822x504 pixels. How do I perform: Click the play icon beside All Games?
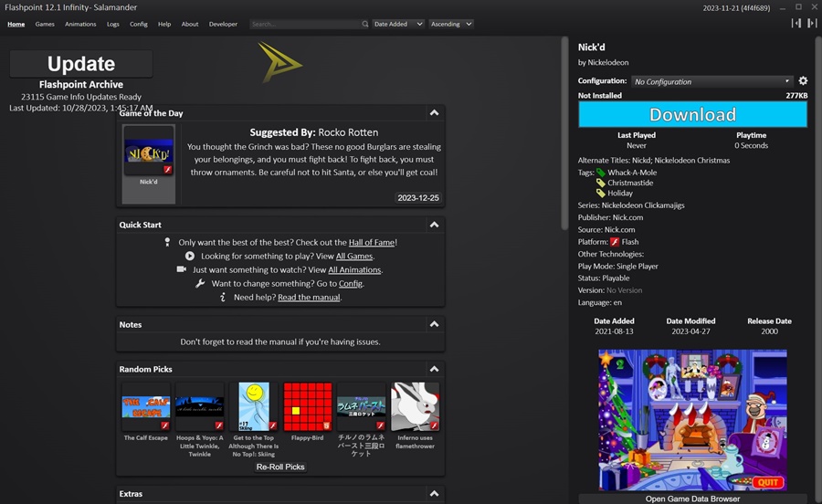click(190, 257)
